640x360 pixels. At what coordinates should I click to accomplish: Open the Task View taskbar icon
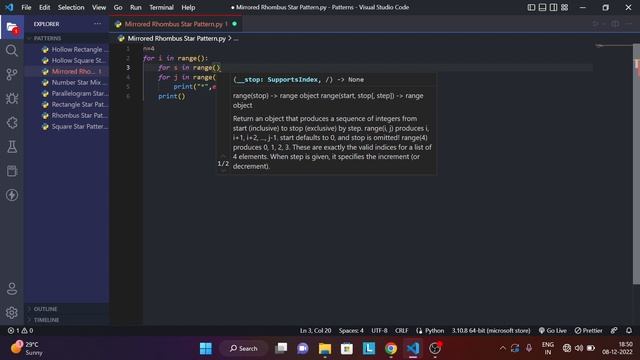[x=281, y=348]
